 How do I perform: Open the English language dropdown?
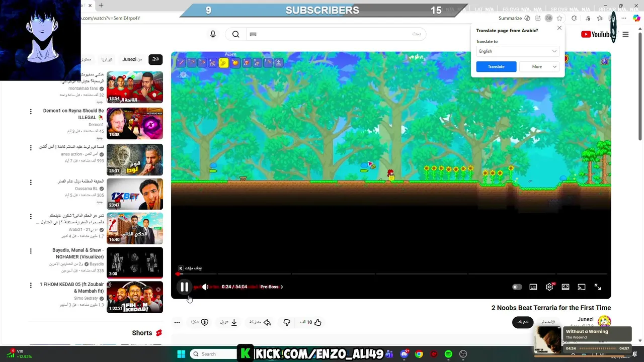coord(517,51)
